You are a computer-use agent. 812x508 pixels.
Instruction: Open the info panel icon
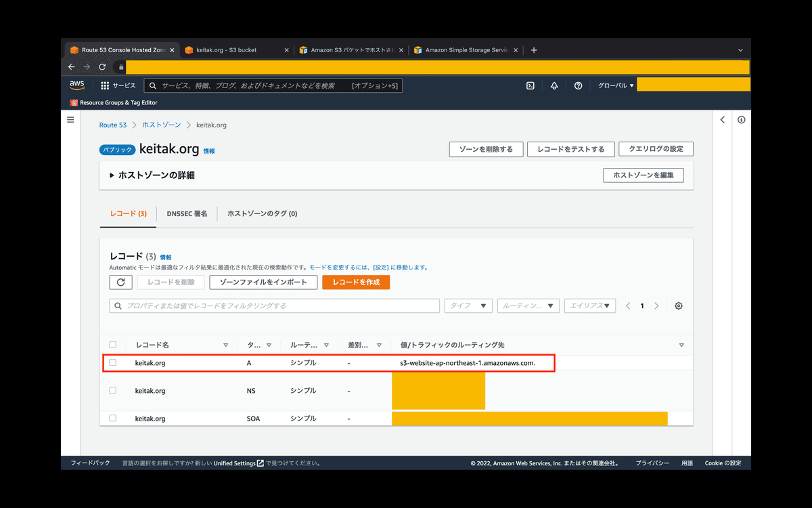[741, 120]
